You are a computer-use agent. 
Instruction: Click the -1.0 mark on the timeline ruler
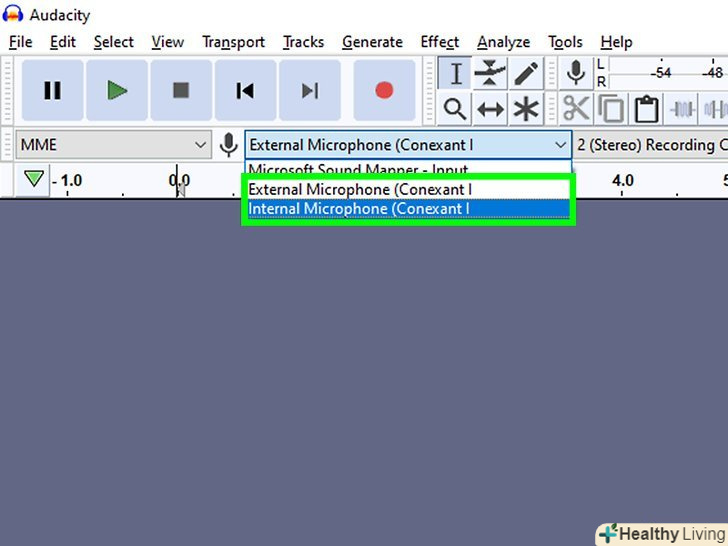pyautogui.click(x=68, y=180)
